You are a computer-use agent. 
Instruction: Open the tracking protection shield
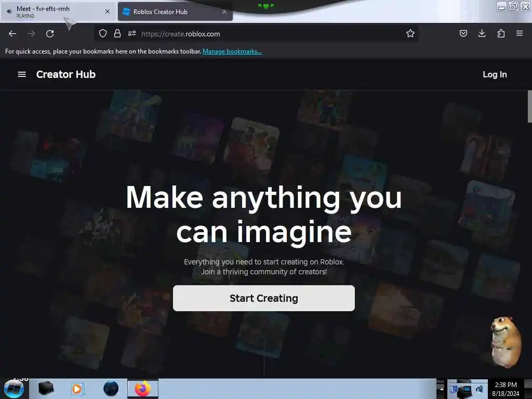[103, 33]
